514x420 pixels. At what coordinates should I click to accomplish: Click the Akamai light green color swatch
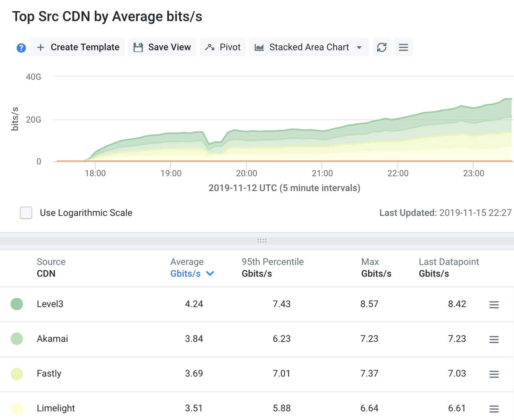17,339
